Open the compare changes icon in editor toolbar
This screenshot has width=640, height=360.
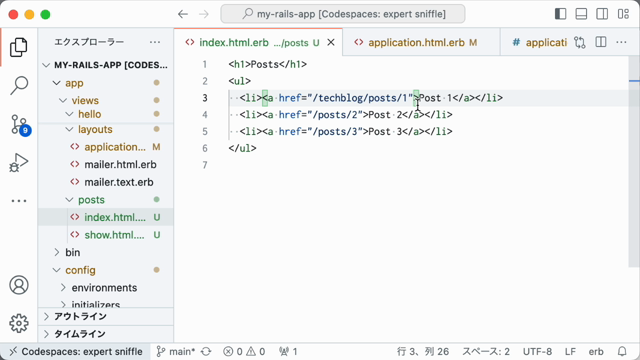point(580,42)
